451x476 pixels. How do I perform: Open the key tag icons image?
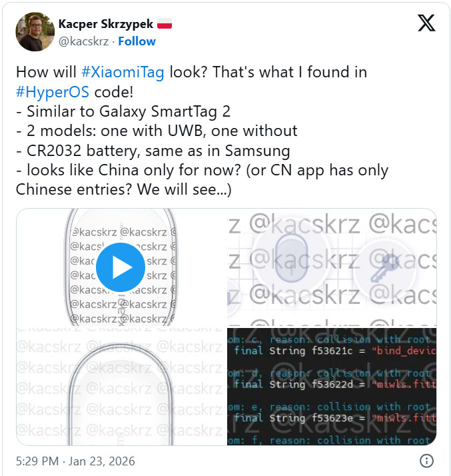332,267
